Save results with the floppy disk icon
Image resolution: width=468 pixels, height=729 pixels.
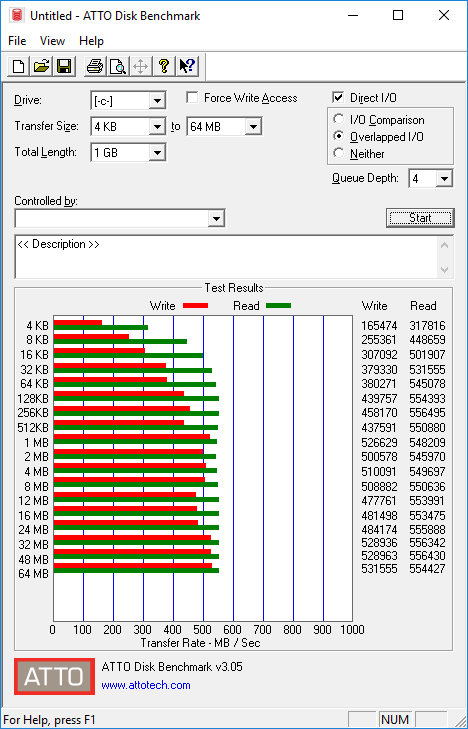pyautogui.click(x=64, y=66)
